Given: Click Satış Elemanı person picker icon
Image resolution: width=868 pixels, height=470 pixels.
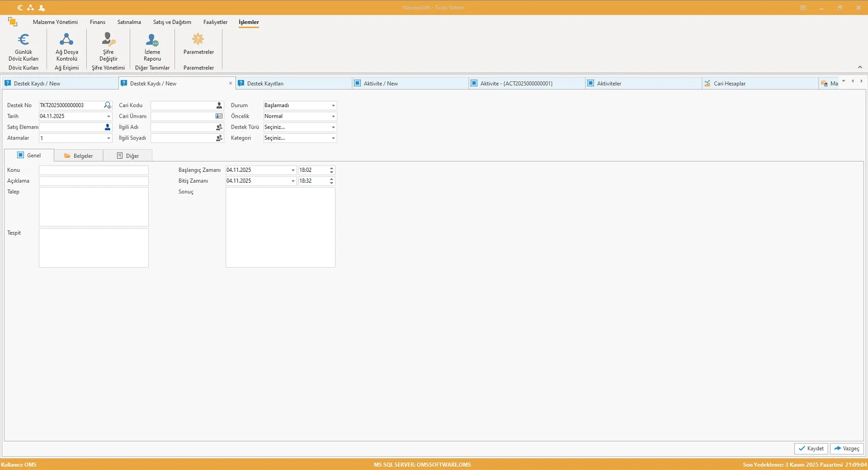Looking at the screenshot, I should tap(107, 127).
